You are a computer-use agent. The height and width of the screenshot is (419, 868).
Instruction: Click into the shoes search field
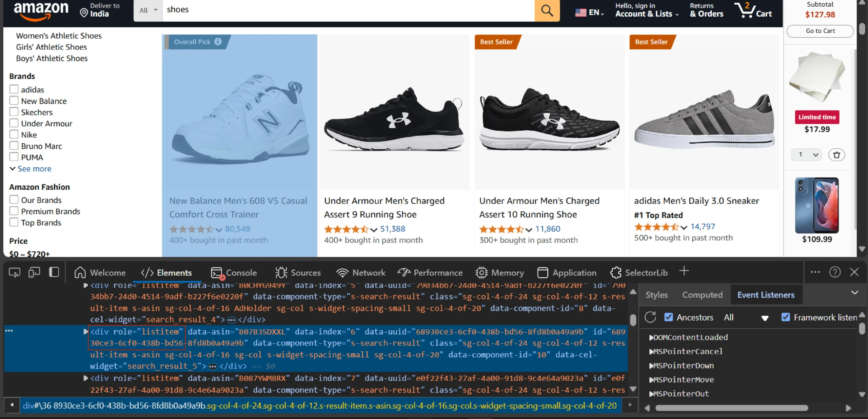coord(349,10)
